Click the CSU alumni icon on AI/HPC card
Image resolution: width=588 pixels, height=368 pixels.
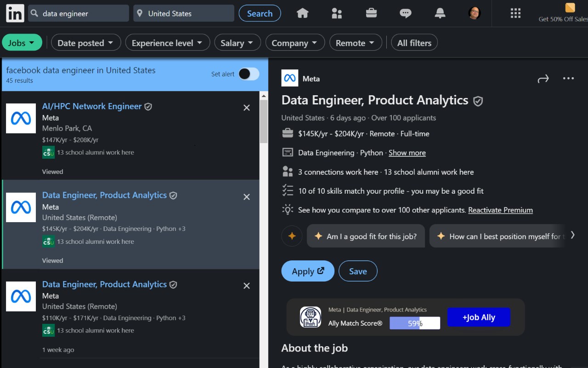(48, 152)
